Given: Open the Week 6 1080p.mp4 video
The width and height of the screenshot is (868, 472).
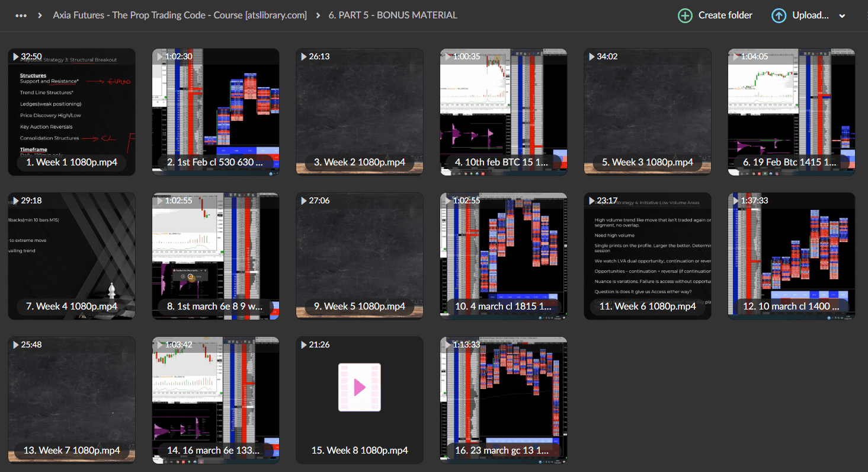Looking at the screenshot, I should click(648, 256).
